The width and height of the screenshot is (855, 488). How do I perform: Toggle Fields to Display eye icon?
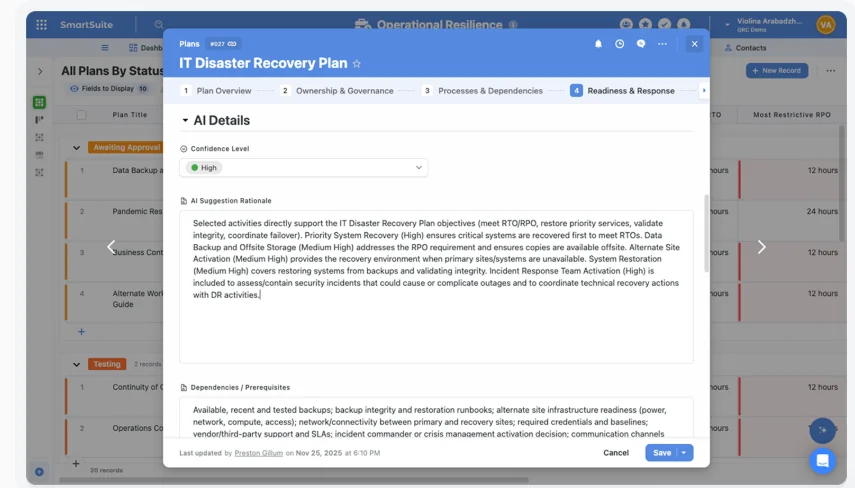click(x=74, y=89)
